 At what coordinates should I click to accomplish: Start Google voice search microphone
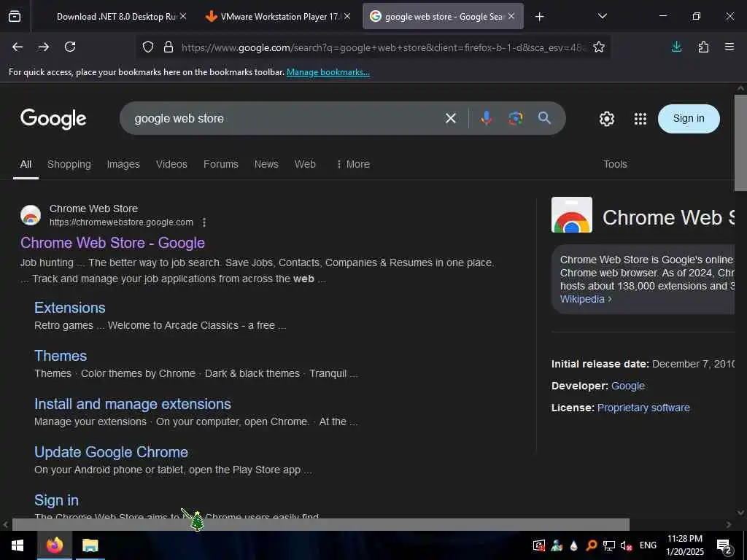(487, 118)
